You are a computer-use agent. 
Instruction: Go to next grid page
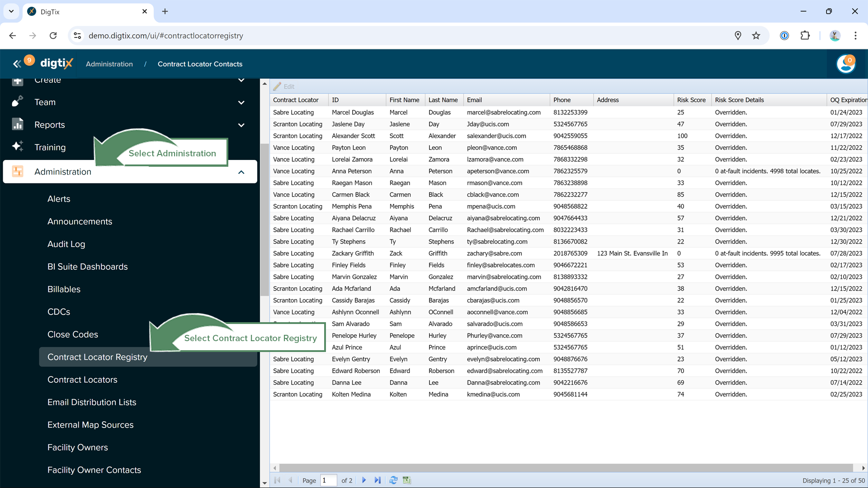pyautogui.click(x=364, y=480)
